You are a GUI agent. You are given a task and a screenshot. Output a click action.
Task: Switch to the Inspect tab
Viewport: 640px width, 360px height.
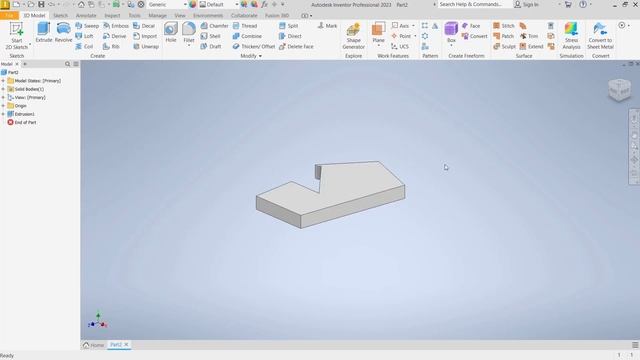pyautogui.click(x=112, y=16)
